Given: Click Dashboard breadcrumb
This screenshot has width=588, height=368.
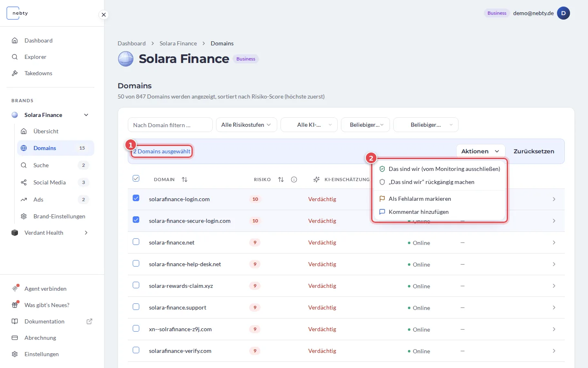Looking at the screenshot, I should 131,43.
